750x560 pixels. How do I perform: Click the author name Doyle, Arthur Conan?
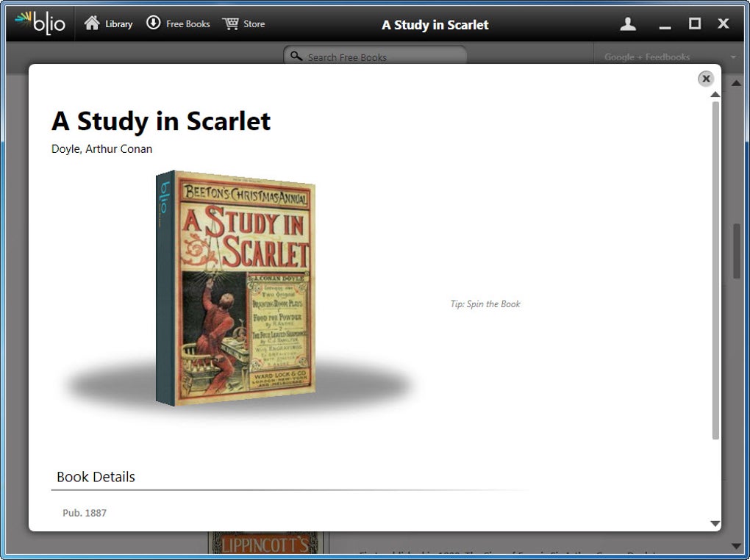[x=102, y=148]
